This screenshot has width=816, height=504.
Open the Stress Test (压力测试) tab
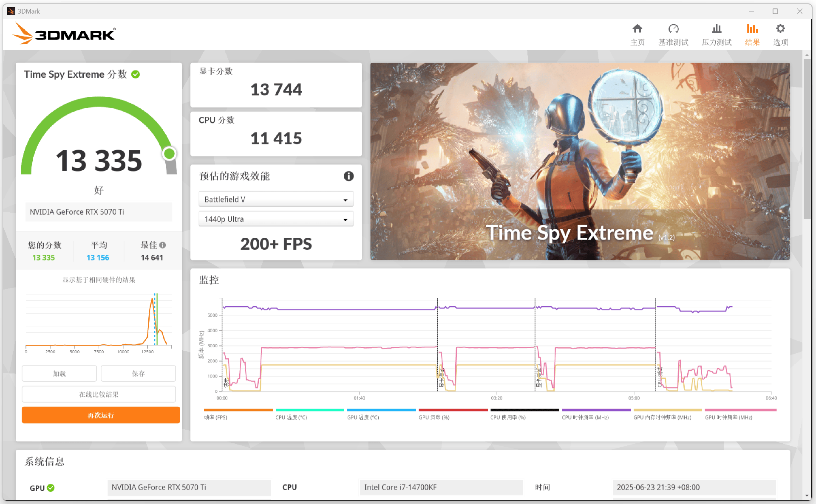717,35
